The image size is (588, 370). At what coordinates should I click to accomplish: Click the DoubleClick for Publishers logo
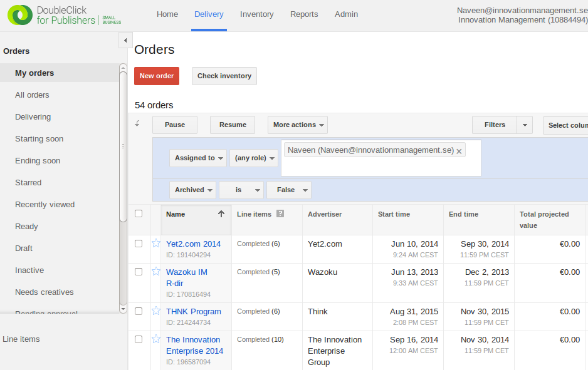[65, 16]
